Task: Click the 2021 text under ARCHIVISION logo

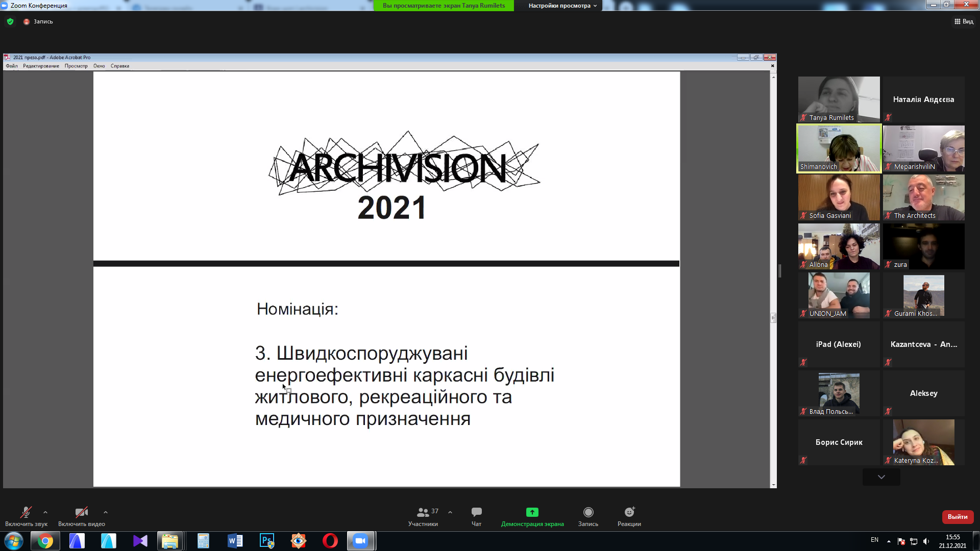Action: coord(392,208)
